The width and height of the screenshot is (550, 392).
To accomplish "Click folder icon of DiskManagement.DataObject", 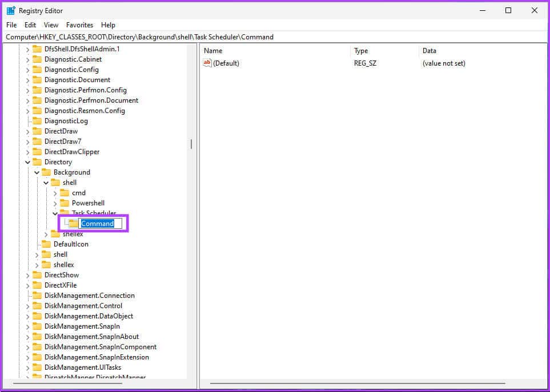I will (x=37, y=316).
